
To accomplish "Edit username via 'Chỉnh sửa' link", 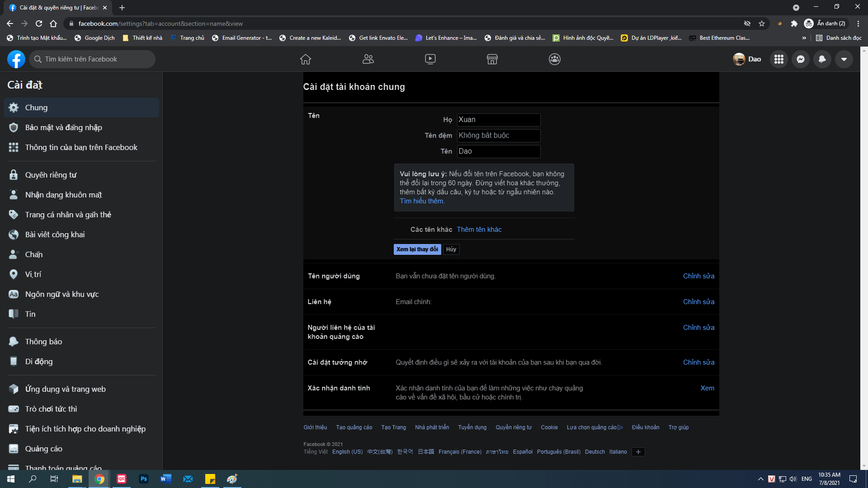I will 698,276.
